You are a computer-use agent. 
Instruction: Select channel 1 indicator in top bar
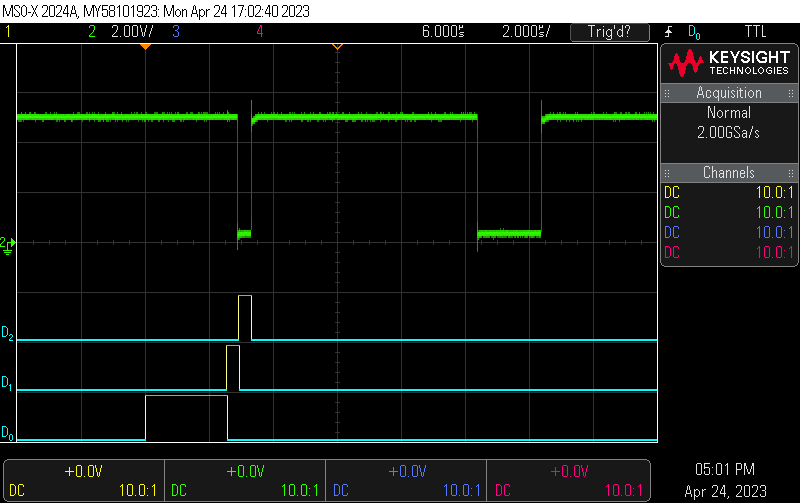point(8,32)
